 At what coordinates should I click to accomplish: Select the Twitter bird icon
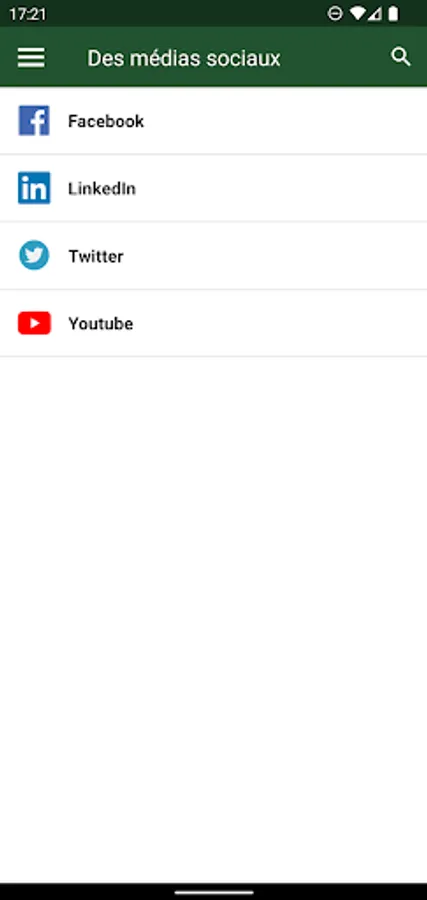coord(34,255)
